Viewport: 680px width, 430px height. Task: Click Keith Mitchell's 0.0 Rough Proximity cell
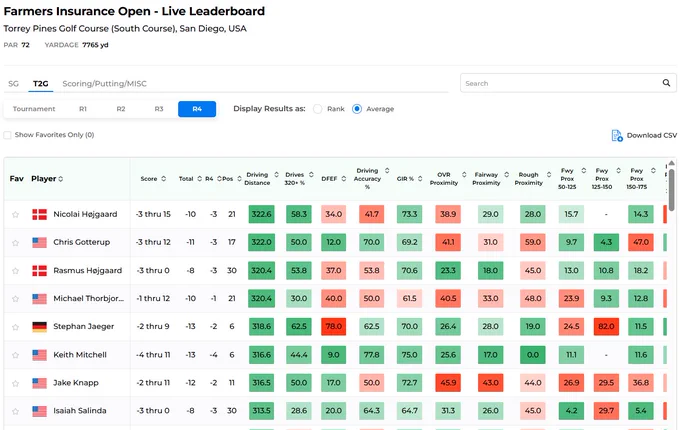click(x=533, y=355)
